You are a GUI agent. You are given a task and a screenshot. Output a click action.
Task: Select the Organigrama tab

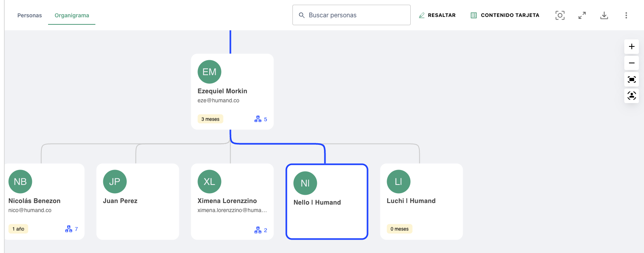[72, 15]
